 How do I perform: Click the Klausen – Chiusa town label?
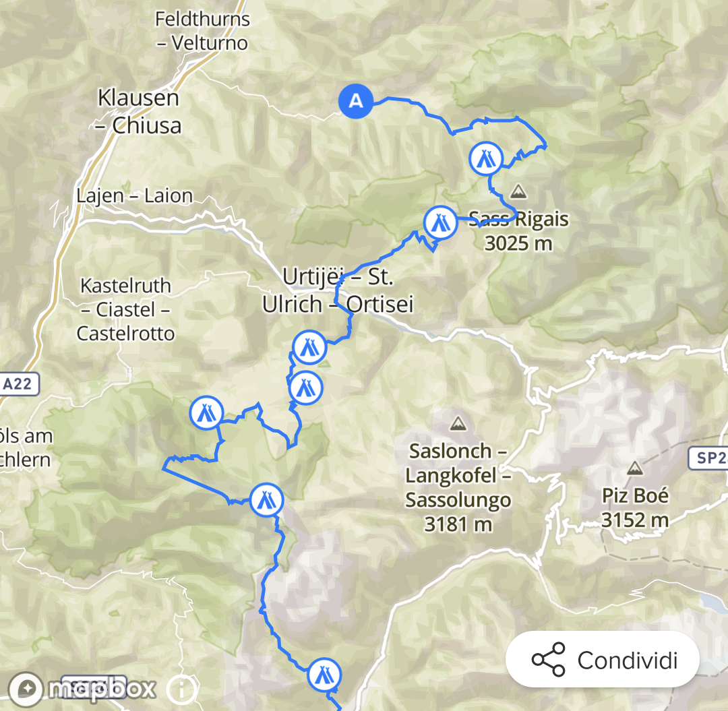click(138, 112)
